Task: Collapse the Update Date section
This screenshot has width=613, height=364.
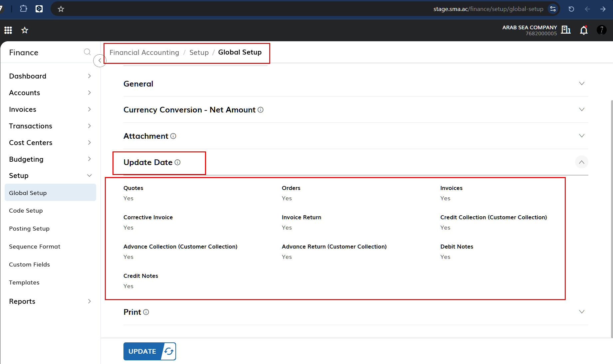Action: [x=582, y=162]
